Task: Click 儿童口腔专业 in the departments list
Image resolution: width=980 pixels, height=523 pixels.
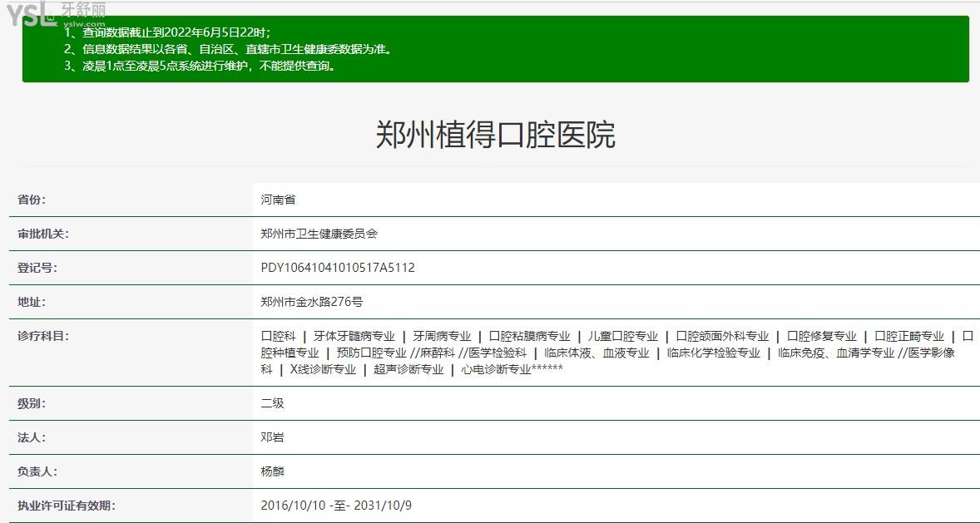Action: click(x=622, y=336)
